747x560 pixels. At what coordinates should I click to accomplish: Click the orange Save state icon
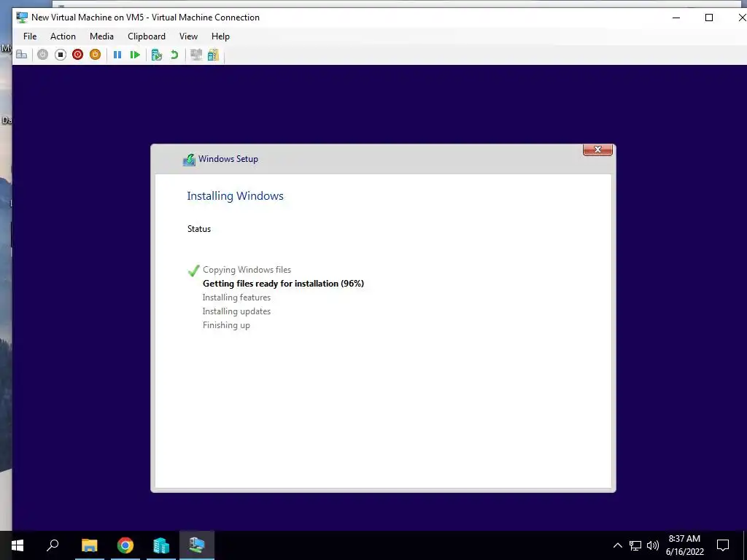[x=96, y=55]
